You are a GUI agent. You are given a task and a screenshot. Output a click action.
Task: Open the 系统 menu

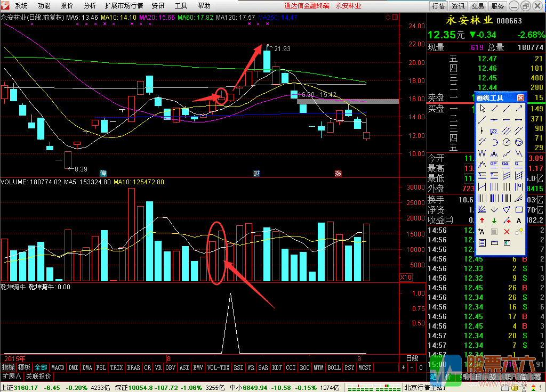click(x=21, y=6)
